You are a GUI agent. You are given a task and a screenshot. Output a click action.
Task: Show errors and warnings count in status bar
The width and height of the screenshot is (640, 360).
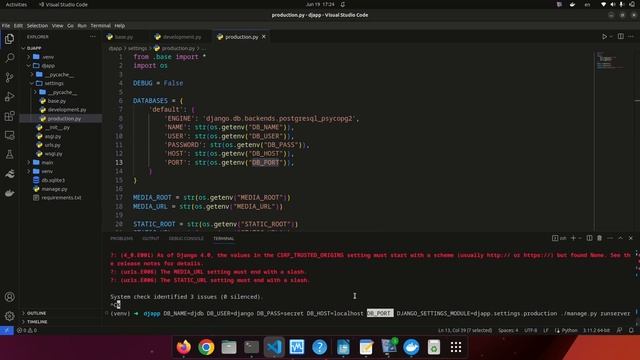coord(27,330)
